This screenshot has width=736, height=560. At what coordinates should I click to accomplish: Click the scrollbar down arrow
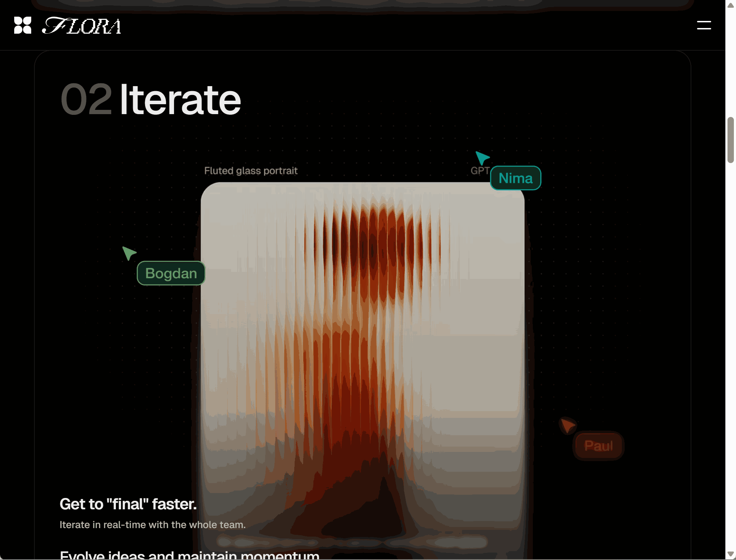730,554
